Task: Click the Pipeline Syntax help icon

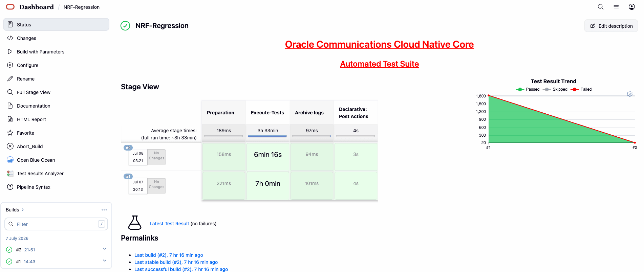Action: coord(10,187)
